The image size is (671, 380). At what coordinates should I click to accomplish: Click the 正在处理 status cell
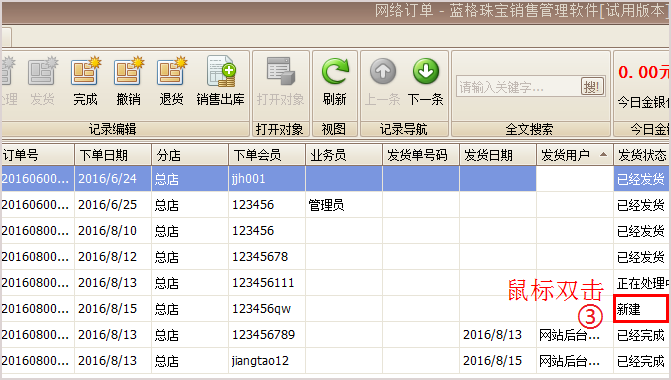click(642, 283)
